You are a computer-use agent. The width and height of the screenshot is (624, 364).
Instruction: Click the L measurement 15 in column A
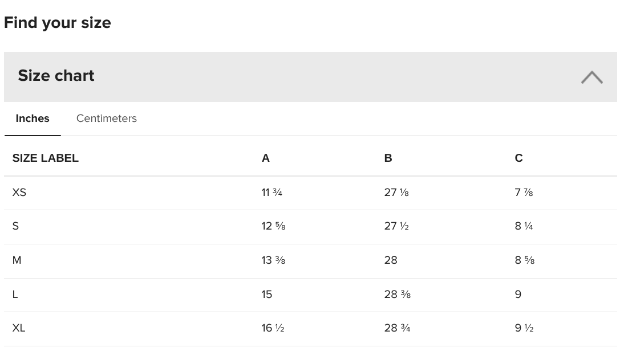coord(266,295)
